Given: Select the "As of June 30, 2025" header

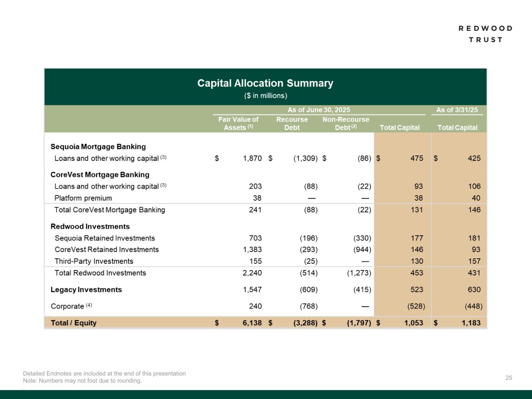Looking at the screenshot, I should pos(318,110).
